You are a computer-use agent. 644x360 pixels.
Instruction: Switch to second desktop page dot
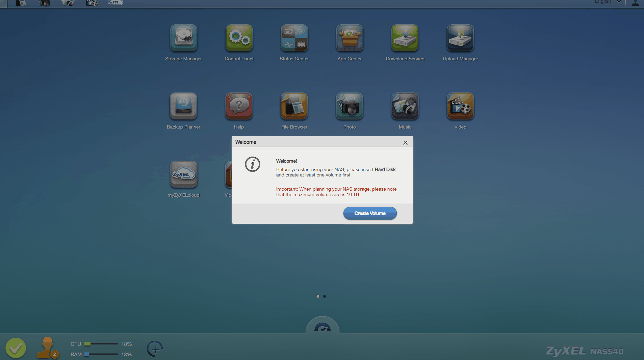325,296
